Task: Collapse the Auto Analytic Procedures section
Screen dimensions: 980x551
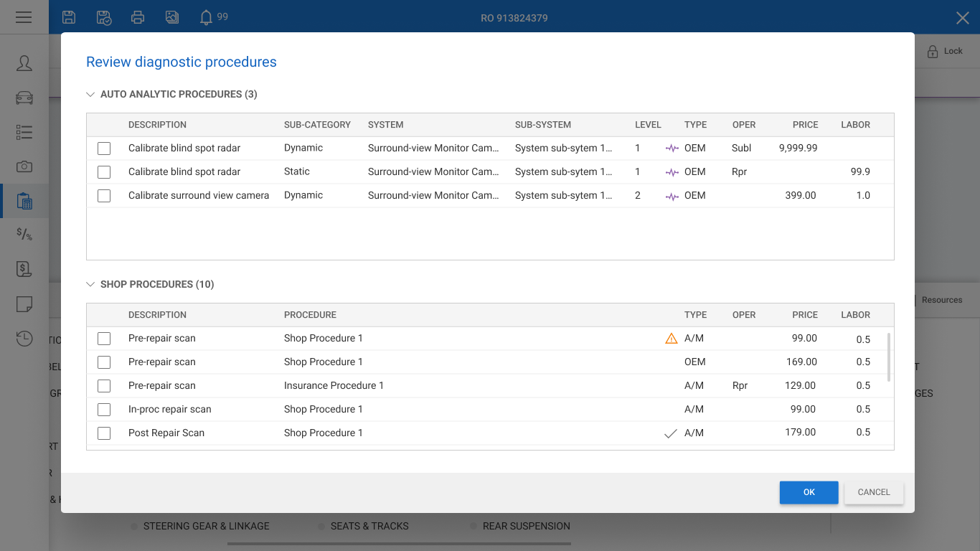Action: click(x=90, y=94)
